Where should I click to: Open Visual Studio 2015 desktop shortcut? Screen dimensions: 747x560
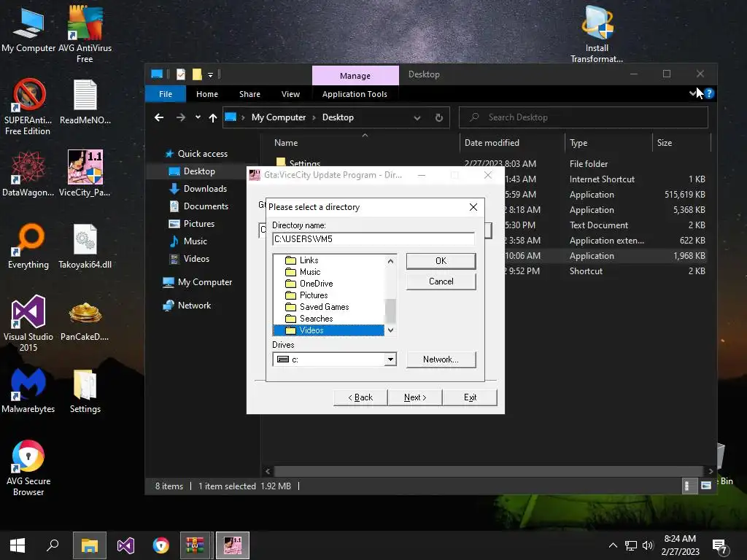tap(28, 323)
